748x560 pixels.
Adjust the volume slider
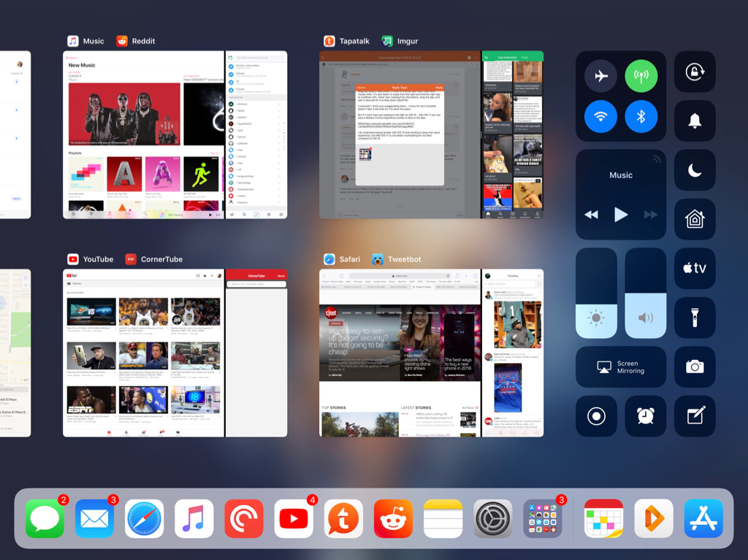646,293
